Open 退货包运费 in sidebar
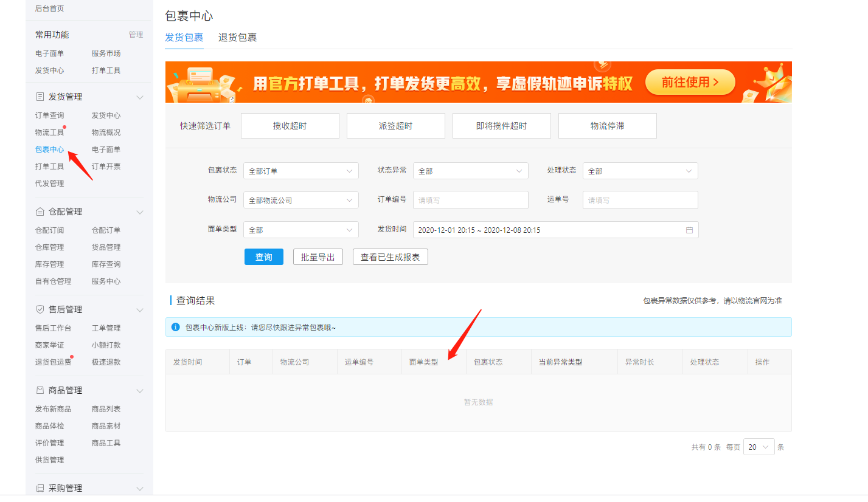Image resolution: width=868 pixels, height=502 pixels. click(54, 362)
